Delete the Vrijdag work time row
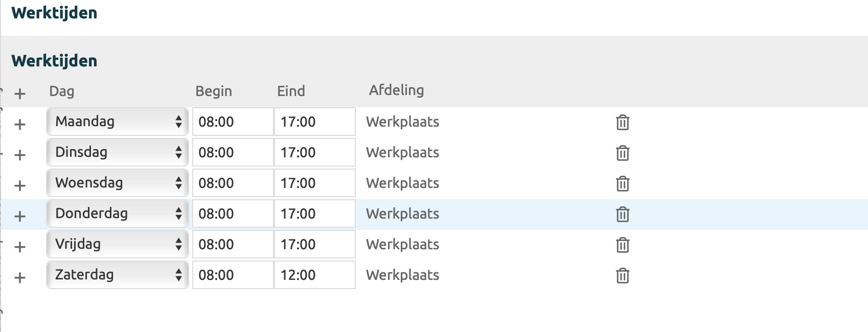Screen dimensions: 868x332 click(622, 245)
